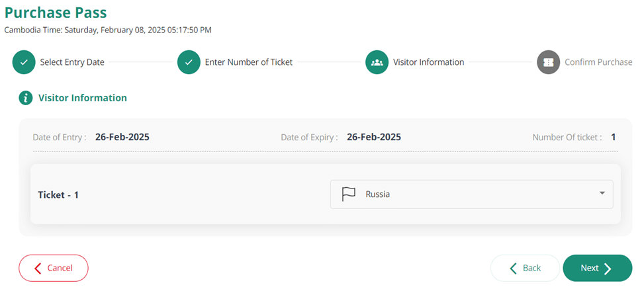Select the Visitor Information step label
Screen dimensions: 644x295
tap(428, 62)
